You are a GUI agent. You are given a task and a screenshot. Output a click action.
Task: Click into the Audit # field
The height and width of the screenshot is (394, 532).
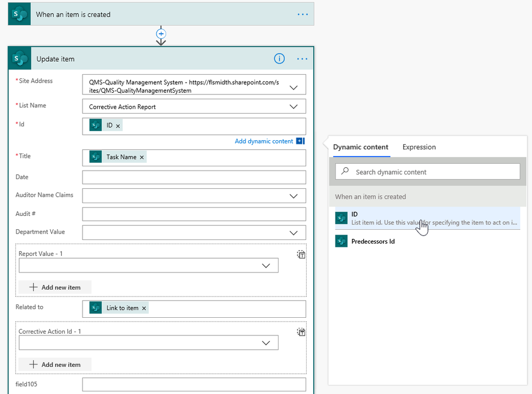point(194,214)
